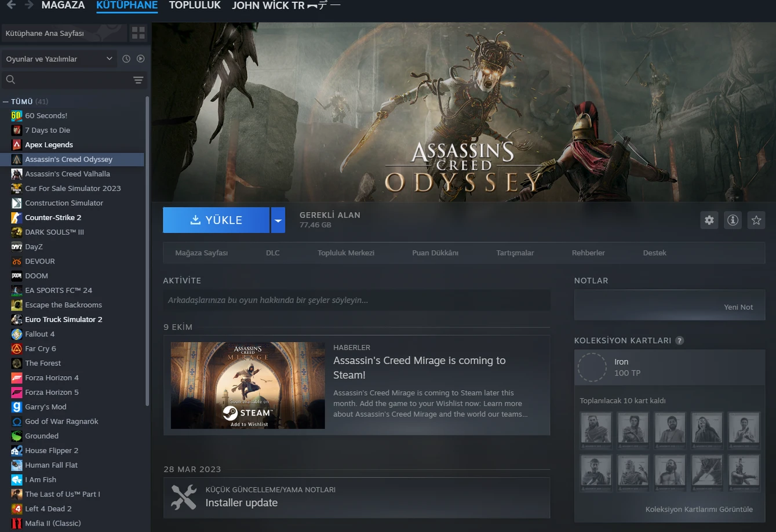Select Euro Truck Simulator 2
The width and height of the screenshot is (776, 532).
click(64, 319)
